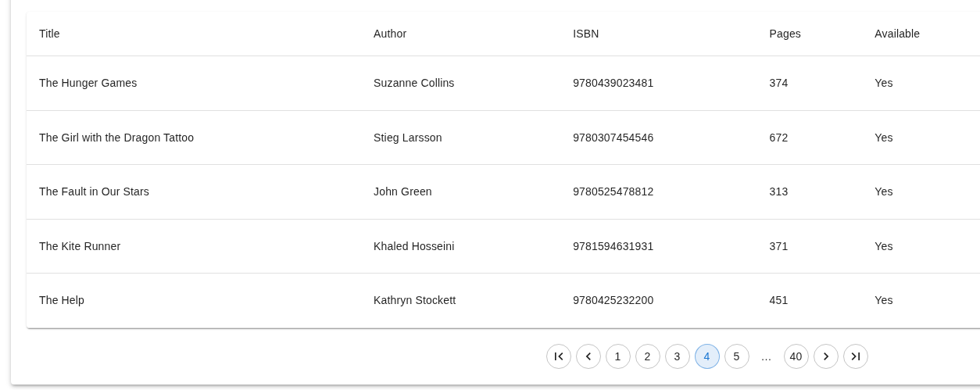Screen dimensions: 980x390
Task: Go to first page of results
Action: click(x=559, y=356)
